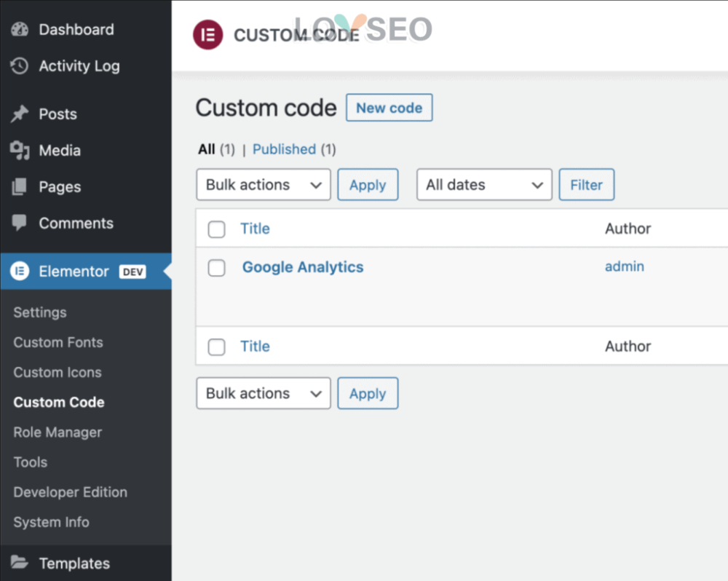Open the Google Analytics code entry
Screen dimensions: 728x581
pos(303,267)
